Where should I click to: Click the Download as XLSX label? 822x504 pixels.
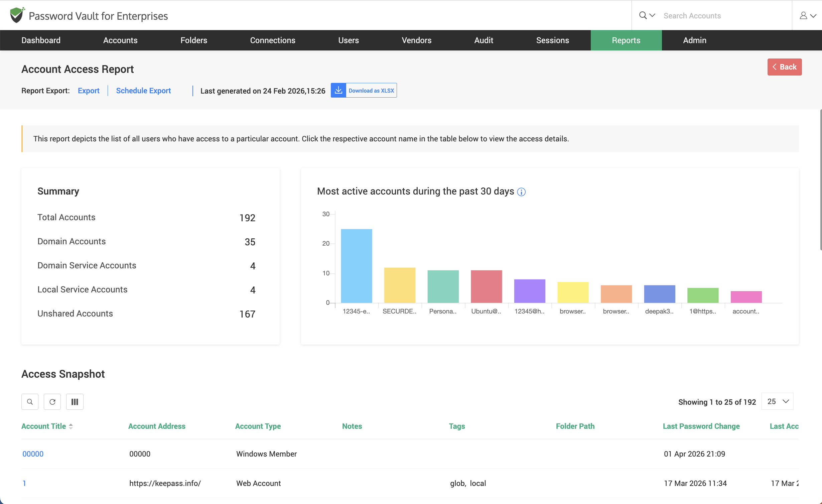371,91
